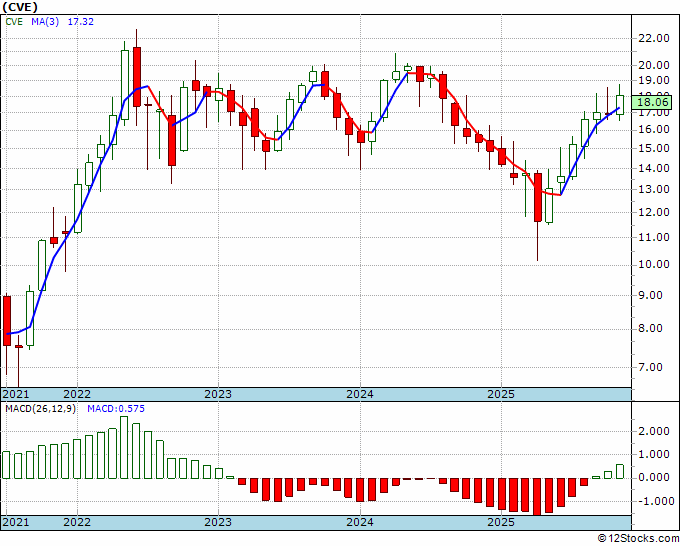Click the 15.00 price axis label

click(654, 148)
